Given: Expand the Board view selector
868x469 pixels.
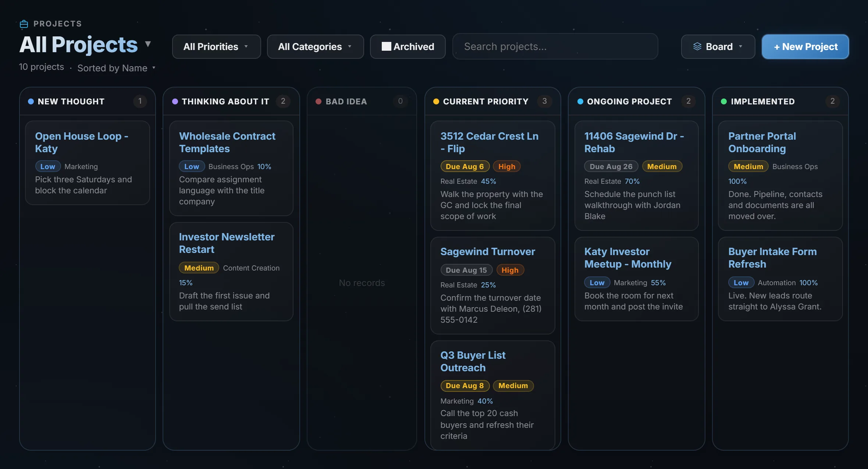Looking at the screenshot, I should pyautogui.click(x=718, y=47).
